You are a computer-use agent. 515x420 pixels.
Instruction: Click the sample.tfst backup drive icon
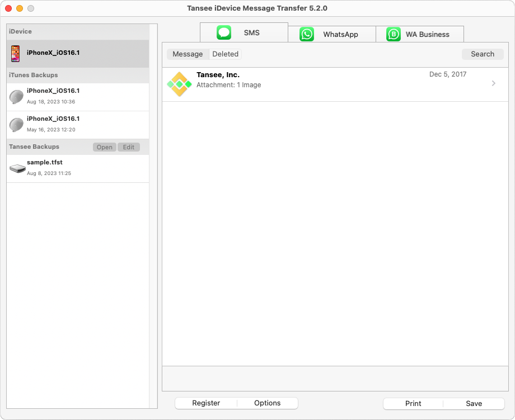tap(17, 167)
